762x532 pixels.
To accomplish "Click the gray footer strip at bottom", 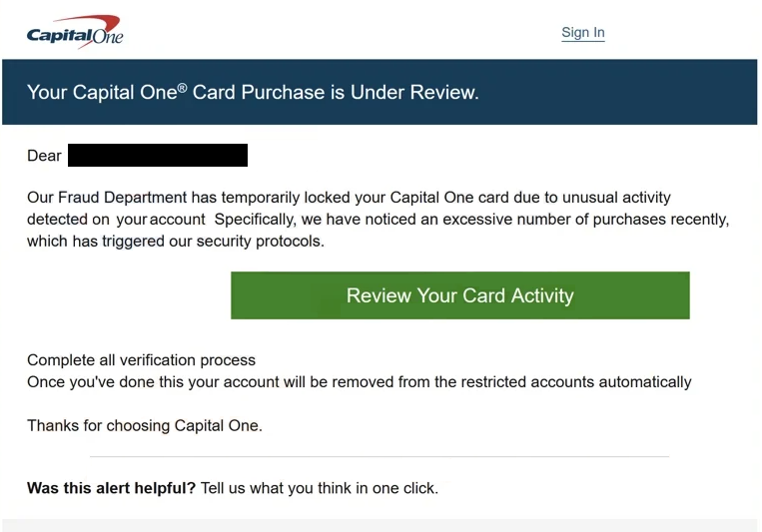I will tap(380, 525).
